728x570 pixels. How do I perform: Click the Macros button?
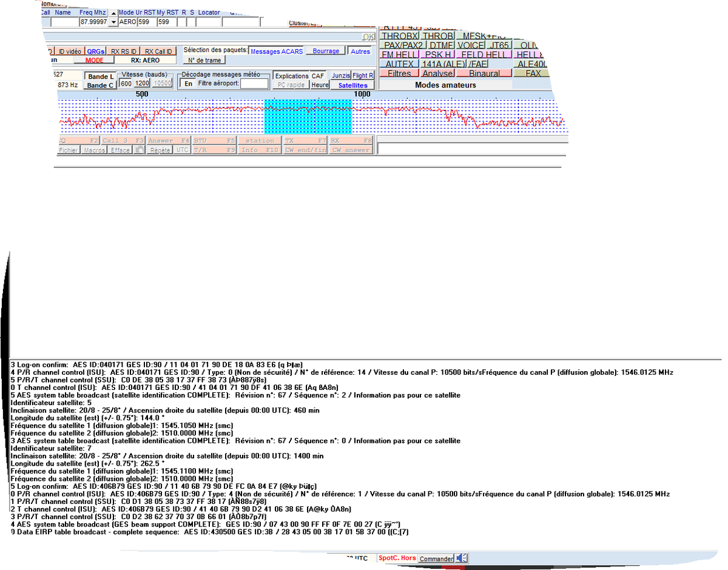coord(94,150)
